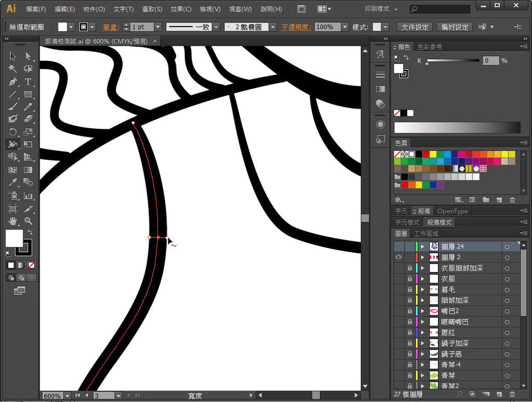This screenshot has width=532, height=402.
Task: Click the 文件設定 button
Action: tap(415, 27)
